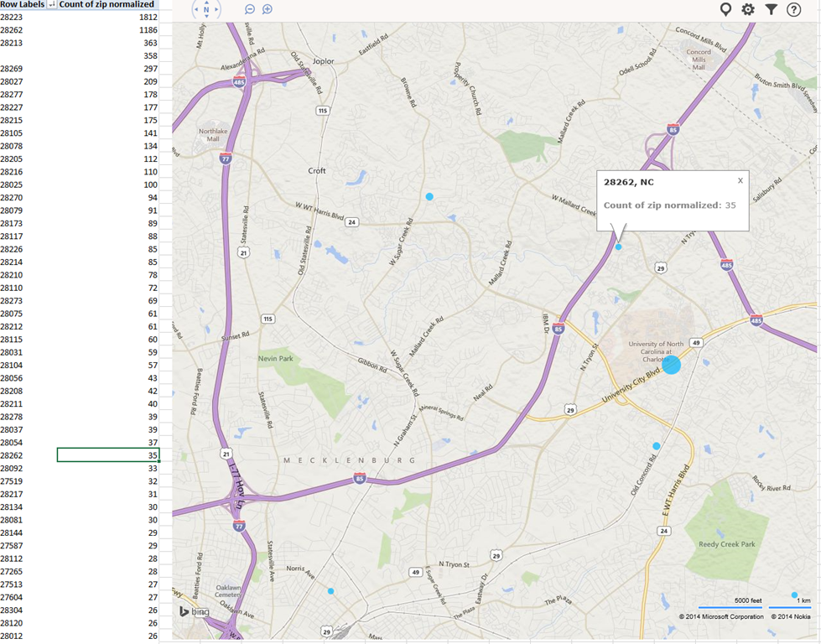Reset map orientation with the N compass

click(x=206, y=10)
